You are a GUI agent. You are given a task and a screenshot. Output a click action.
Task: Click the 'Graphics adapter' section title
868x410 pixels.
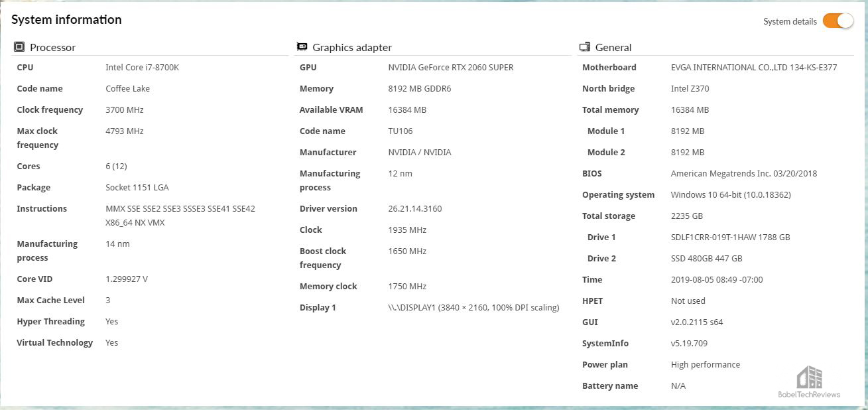tap(352, 48)
